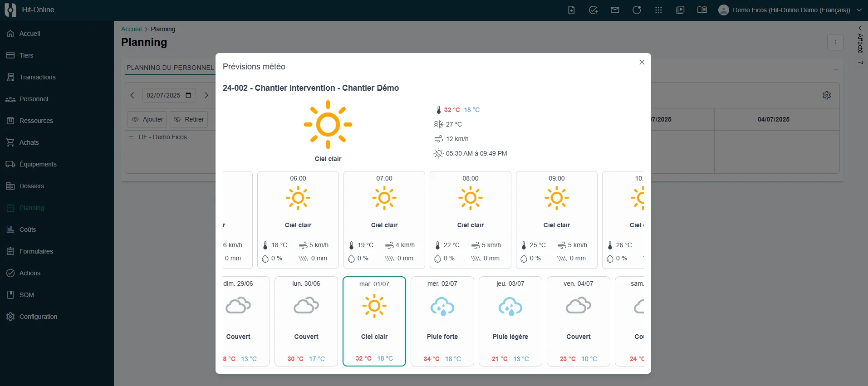The height and width of the screenshot is (386, 868).
Task: Open planning settings gear icon
Action: pyautogui.click(x=827, y=95)
